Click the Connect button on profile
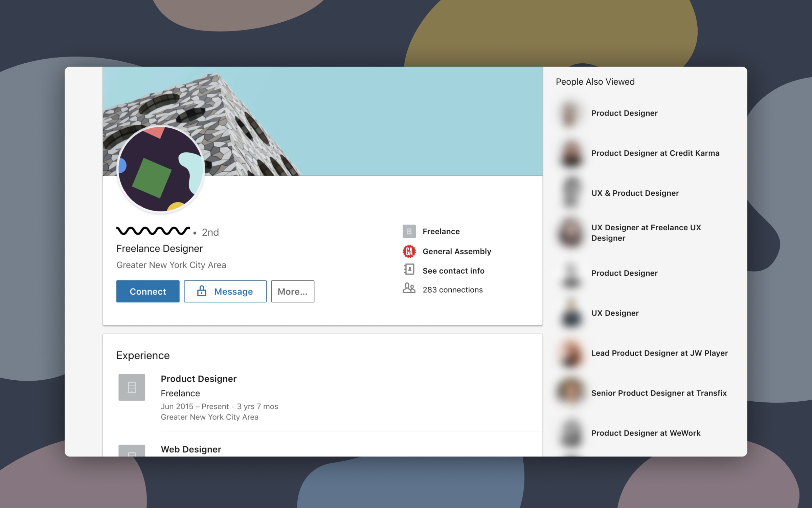 (148, 291)
